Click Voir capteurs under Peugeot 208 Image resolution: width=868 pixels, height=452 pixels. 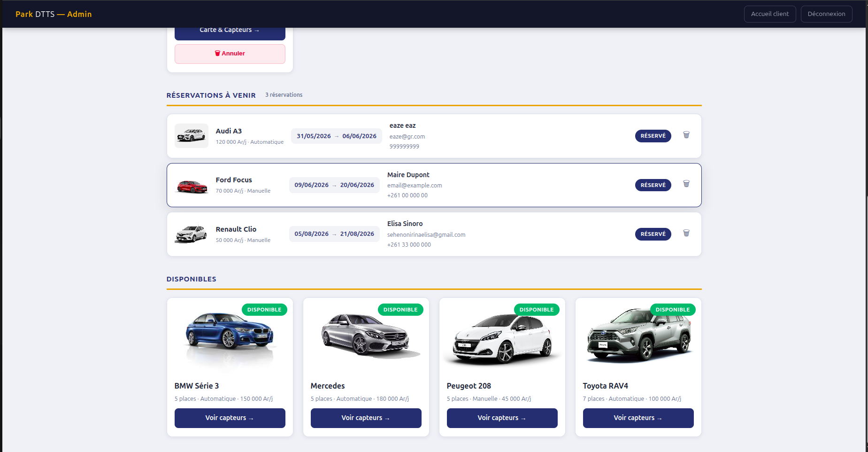(502, 418)
